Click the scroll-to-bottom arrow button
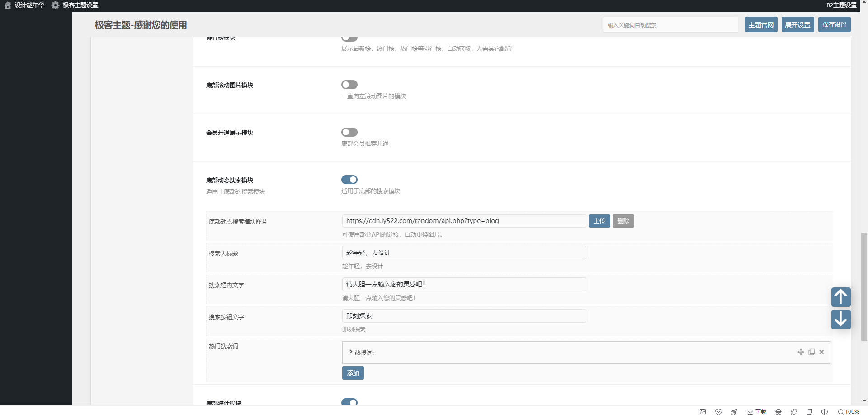Viewport: 868px width, 415px height. pos(840,320)
